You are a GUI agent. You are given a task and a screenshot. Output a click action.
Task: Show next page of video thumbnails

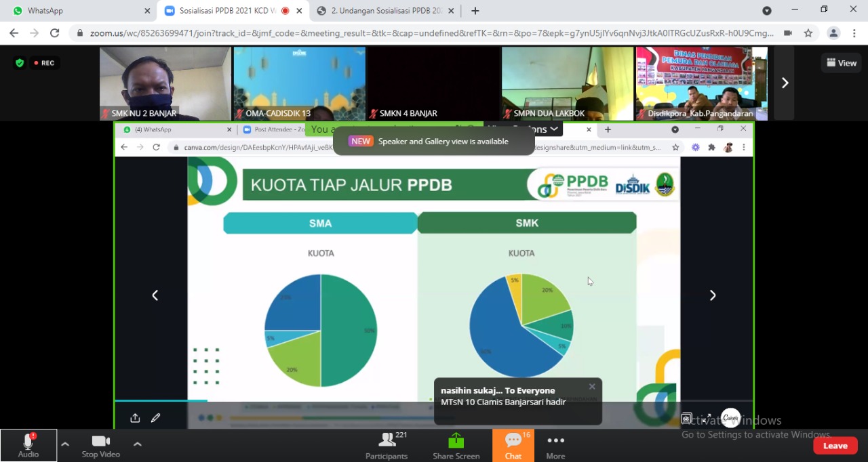pos(785,83)
